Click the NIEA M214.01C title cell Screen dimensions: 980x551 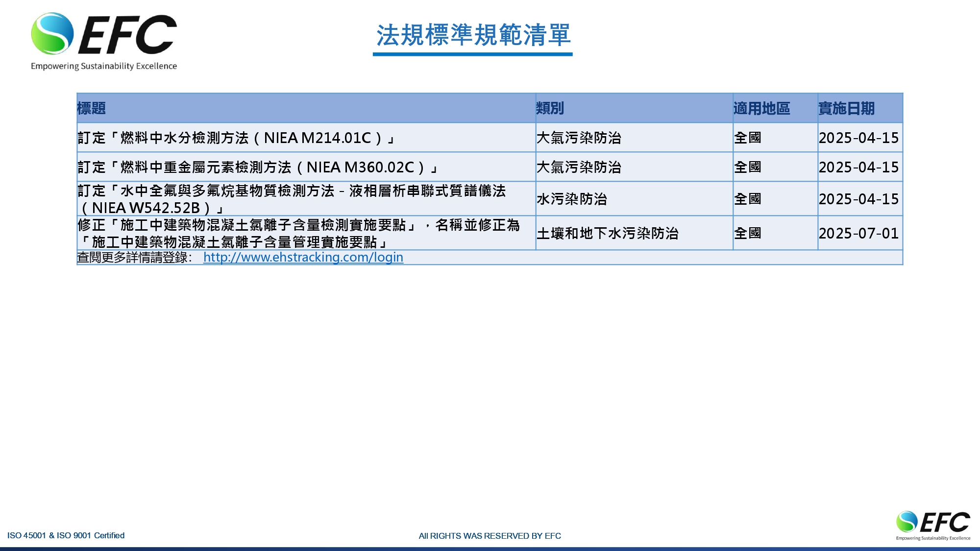pyautogui.click(x=236, y=138)
